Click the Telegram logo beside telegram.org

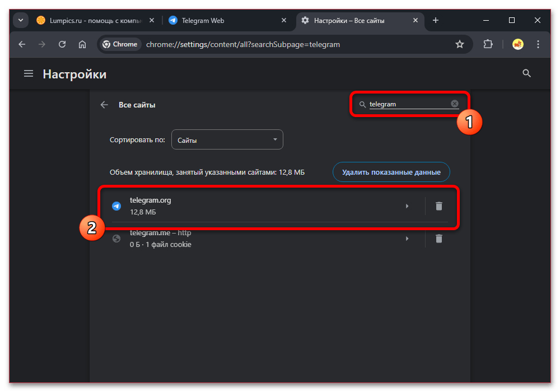tap(116, 206)
